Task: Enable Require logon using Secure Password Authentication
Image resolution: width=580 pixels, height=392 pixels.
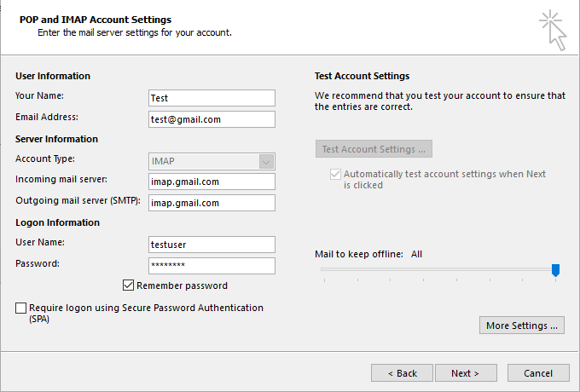Action: (x=21, y=308)
